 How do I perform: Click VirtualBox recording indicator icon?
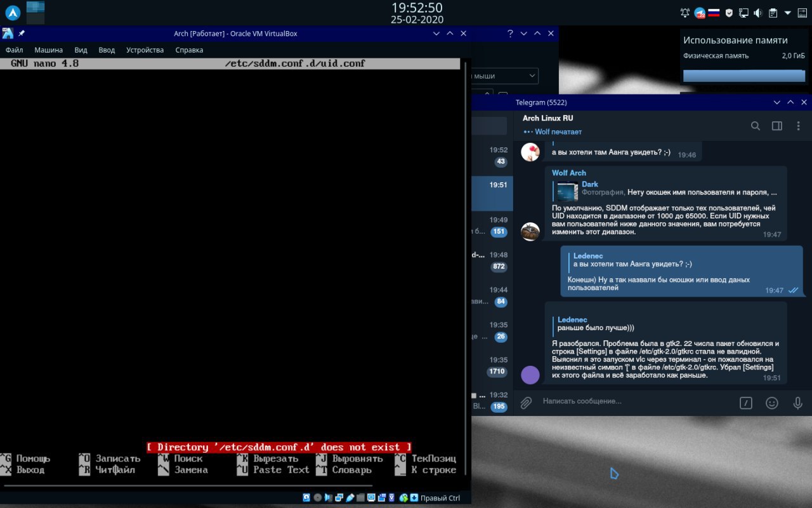click(382, 498)
